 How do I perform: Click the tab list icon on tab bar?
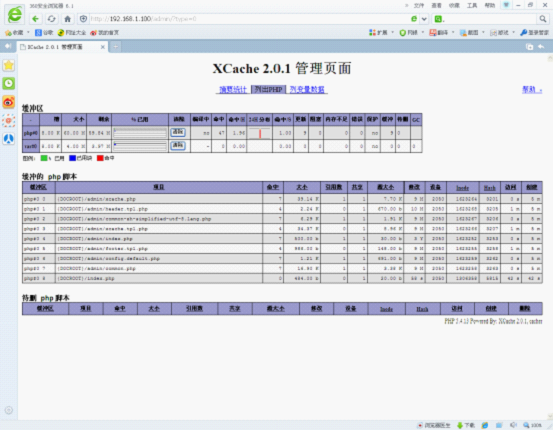(x=529, y=47)
